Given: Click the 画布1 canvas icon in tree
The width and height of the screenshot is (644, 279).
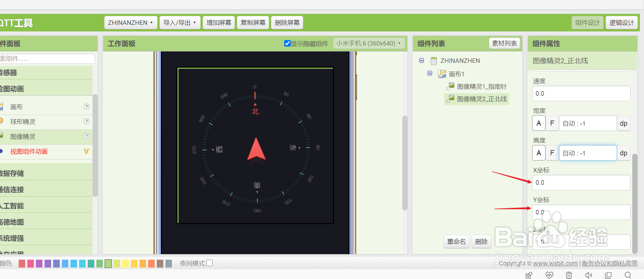Looking at the screenshot, I should (x=442, y=74).
